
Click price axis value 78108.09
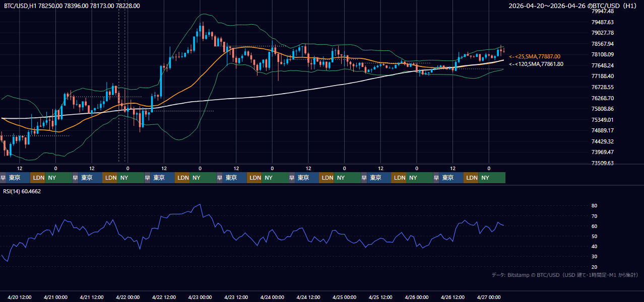tap(602, 54)
